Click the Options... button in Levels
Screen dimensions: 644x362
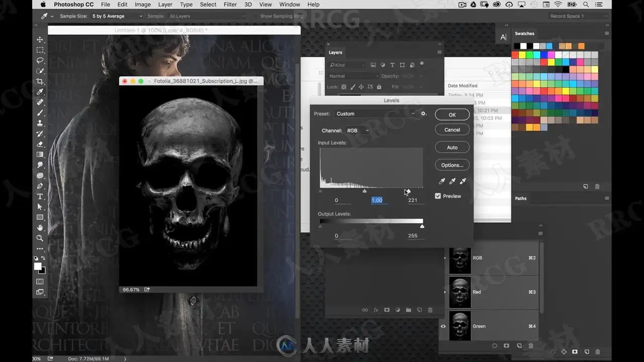pyautogui.click(x=452, y=165)
